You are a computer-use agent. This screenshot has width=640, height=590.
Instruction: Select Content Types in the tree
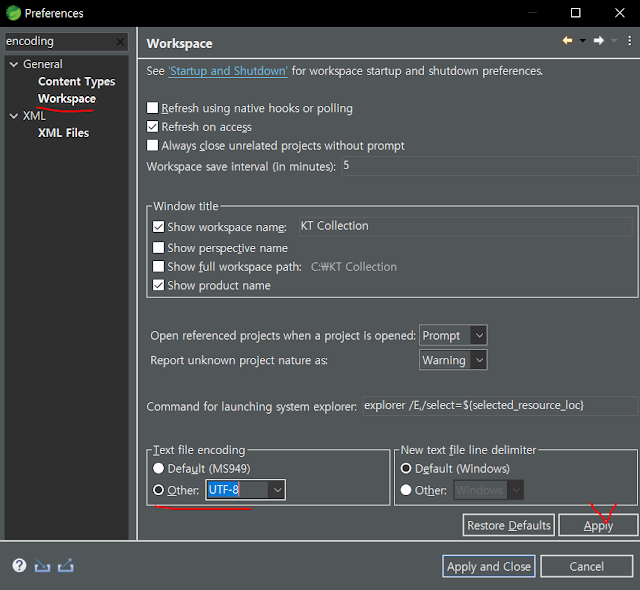click(77, 82)
